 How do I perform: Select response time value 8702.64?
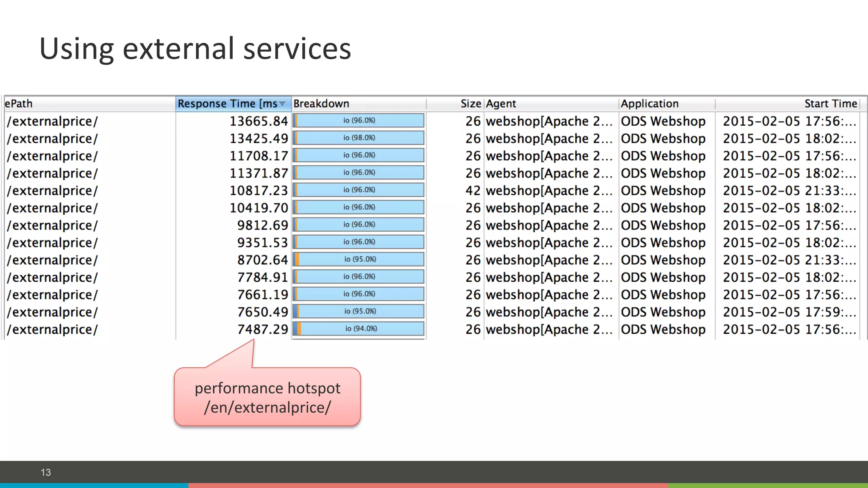pyautogui.click(x=262, y=260)
